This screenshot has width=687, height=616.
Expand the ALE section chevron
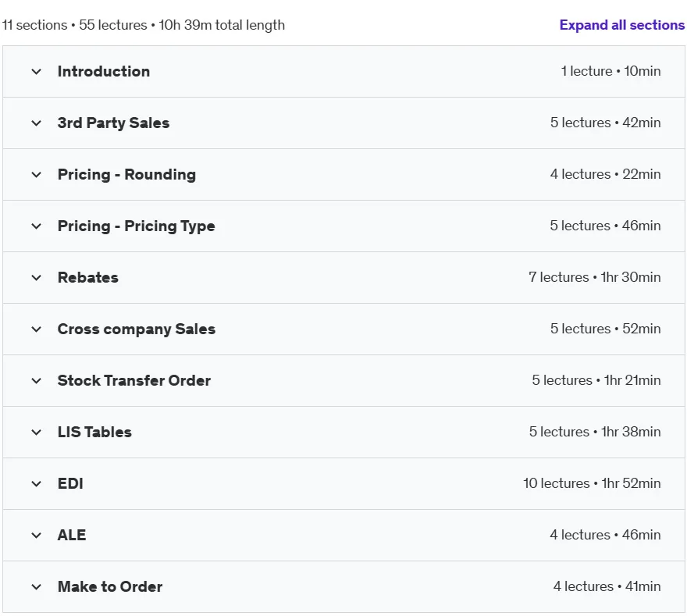37,535
